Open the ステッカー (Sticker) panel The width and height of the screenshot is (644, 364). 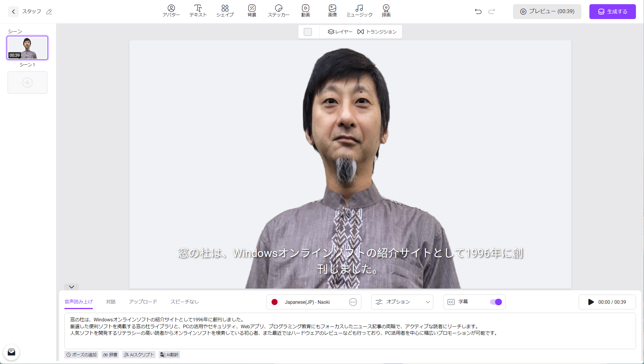(279, 11)
